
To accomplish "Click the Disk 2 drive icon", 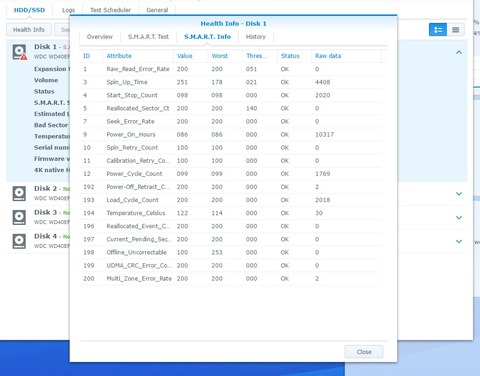I will 19,194.
